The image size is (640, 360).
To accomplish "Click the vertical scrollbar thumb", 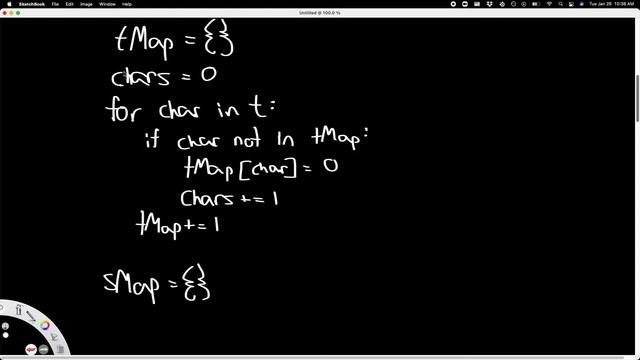I will point(637,98).
